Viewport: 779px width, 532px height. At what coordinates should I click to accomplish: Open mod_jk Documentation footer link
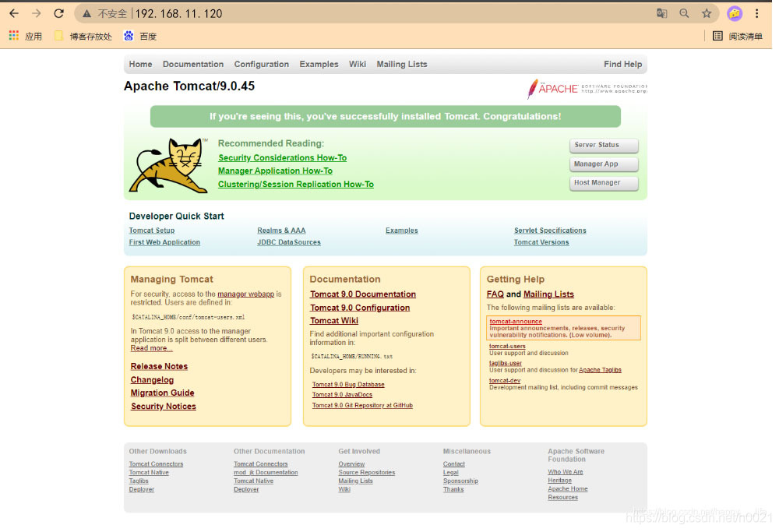266,473
